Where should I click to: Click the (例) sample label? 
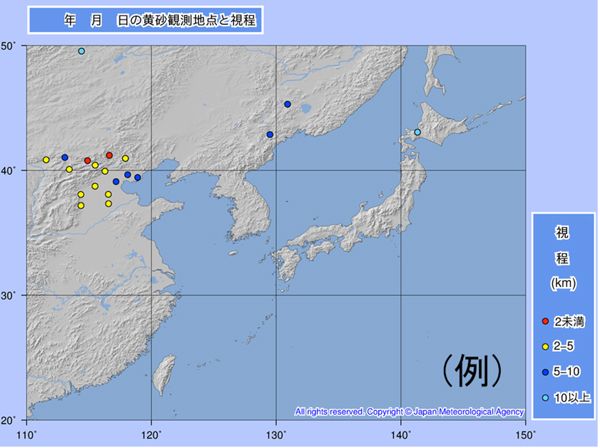(x=471, y=369)
